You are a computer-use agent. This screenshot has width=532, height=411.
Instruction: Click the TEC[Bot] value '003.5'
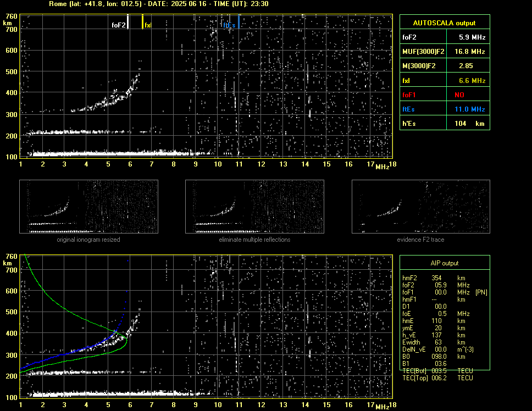[439, 371]
